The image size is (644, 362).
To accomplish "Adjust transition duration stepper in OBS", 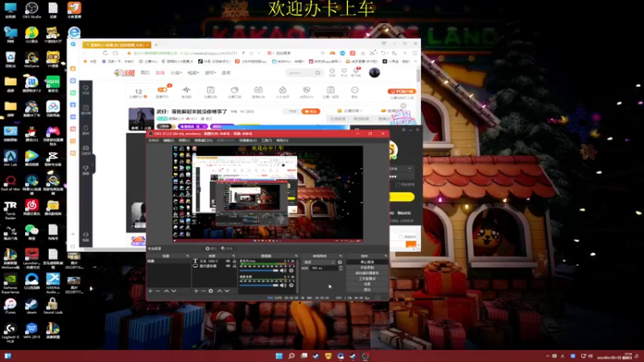I will 341,268.
